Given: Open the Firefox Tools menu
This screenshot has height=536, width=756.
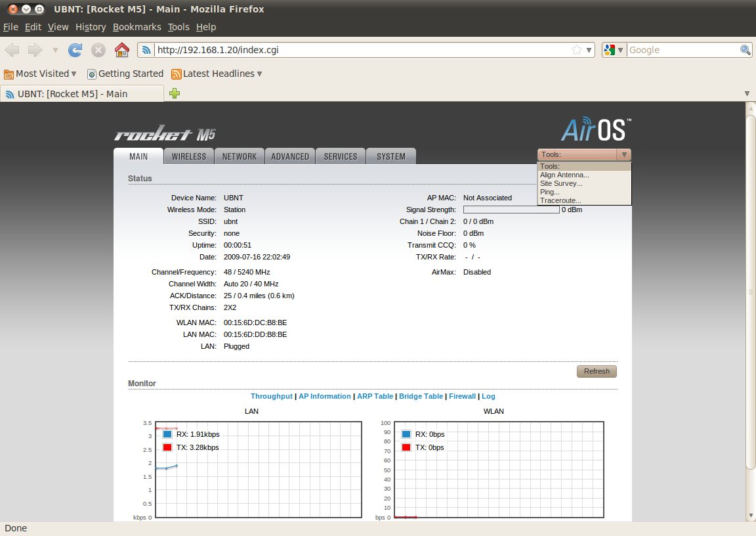Looking at the screenshot, I should click(178, 27).
